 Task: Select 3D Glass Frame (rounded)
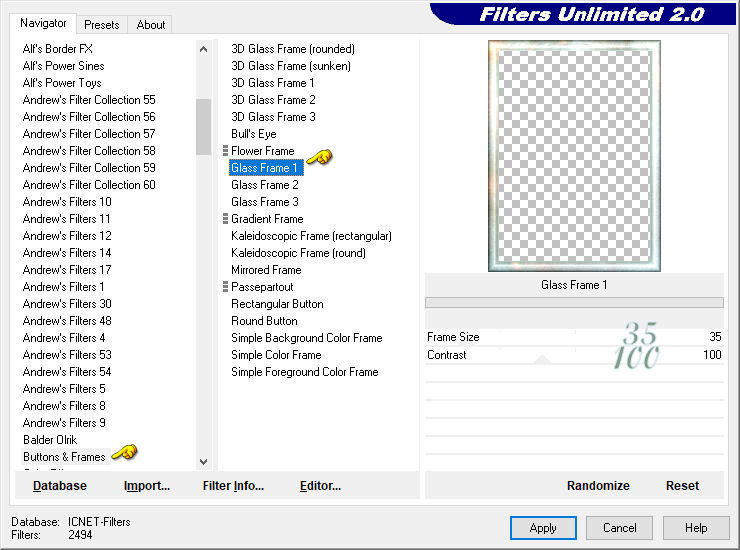pyautogui.click(x=293, y=49)
